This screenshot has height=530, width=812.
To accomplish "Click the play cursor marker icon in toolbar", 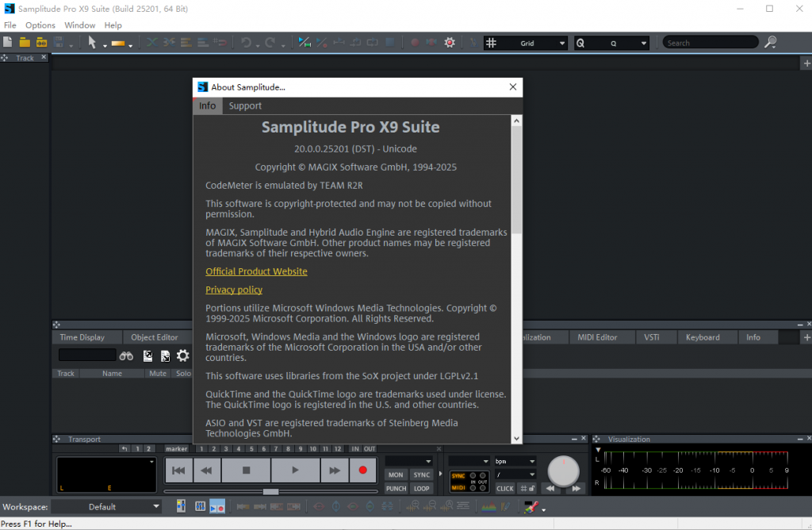I will tap(304, 43).
